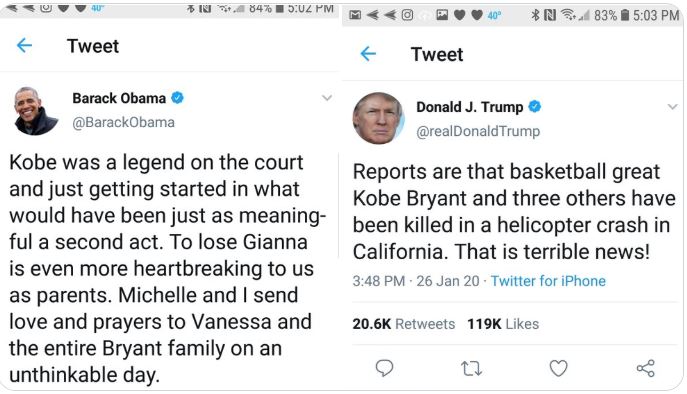Open Barack Obama's profile picture

(x=34, y=110)
